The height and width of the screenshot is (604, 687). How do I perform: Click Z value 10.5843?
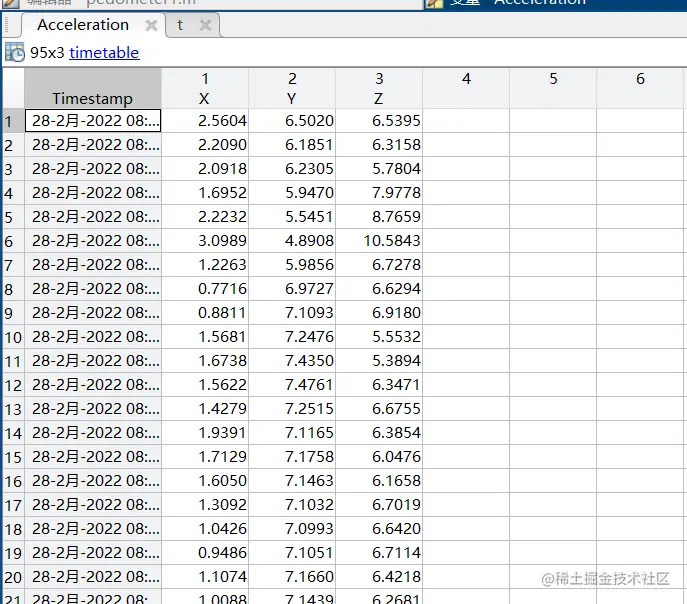tap(392, 240)
